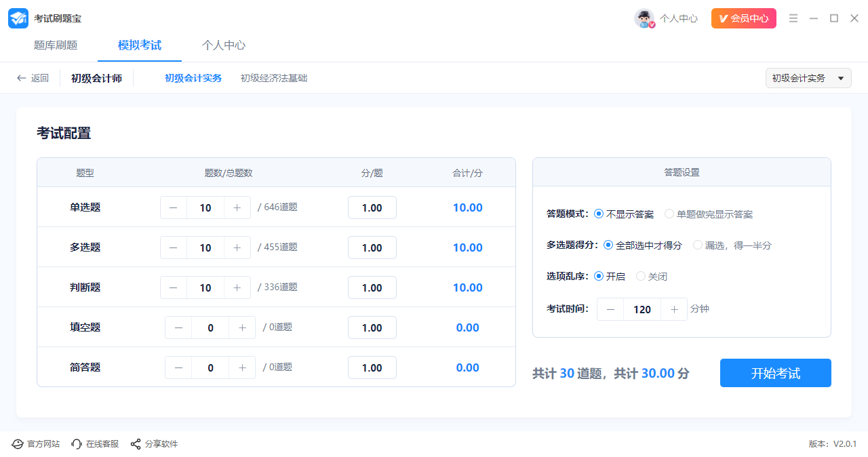Start the exam with 开始考试
Image resolution: width=868 pixels, height=457 pixels.
point(776,373)
